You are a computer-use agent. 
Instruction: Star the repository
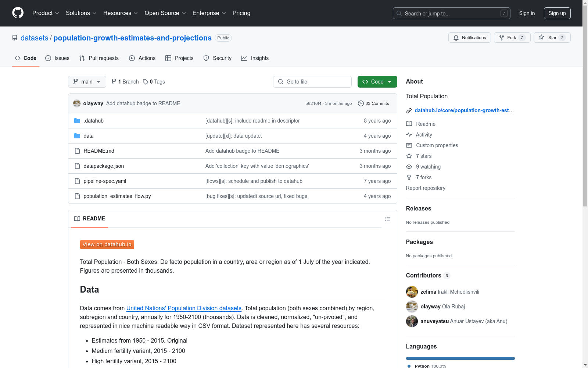click(552, 38)
